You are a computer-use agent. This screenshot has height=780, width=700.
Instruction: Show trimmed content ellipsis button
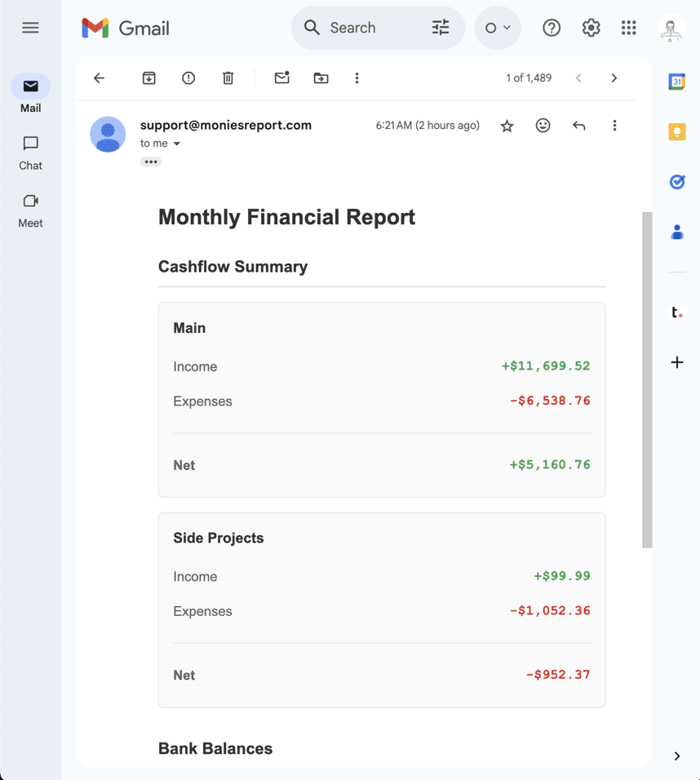point(151,162)
